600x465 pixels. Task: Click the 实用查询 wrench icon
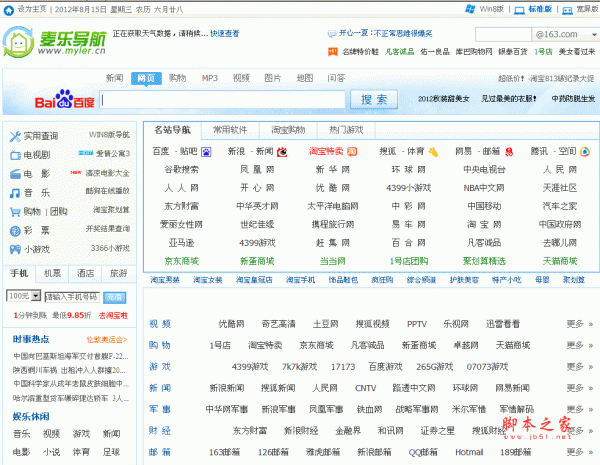[x=15, y=136]
